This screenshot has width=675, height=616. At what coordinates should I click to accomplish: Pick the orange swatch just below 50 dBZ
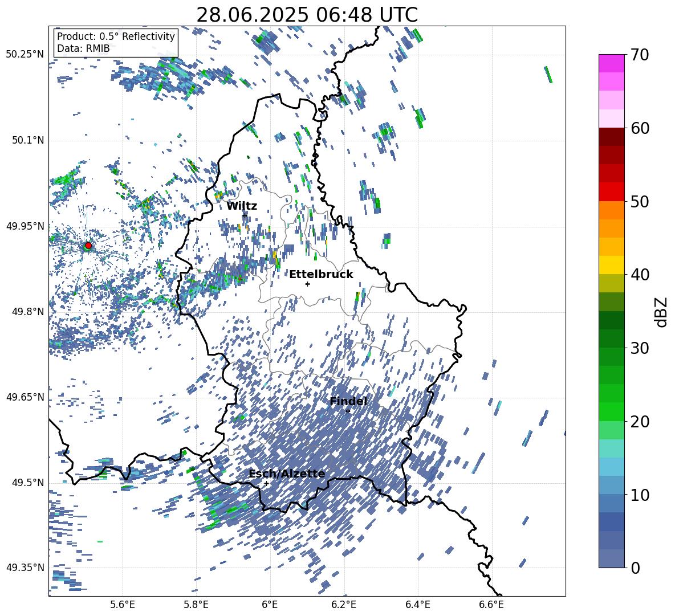(x=611, y=210)
